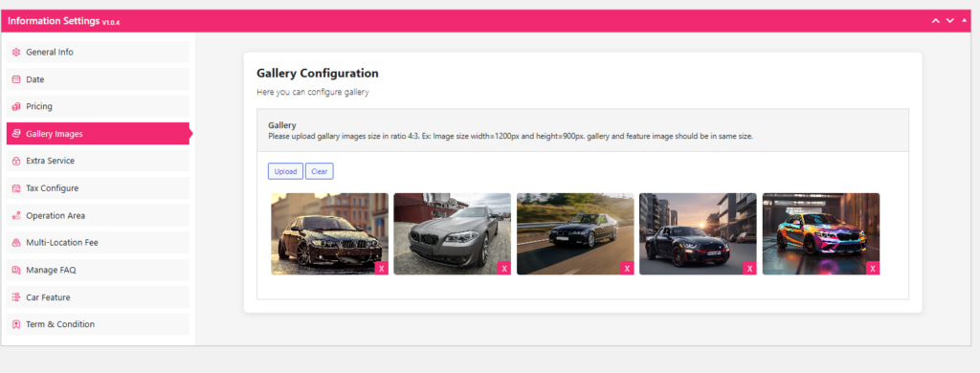Click the 'Here you can configure gallery' text
The image size is (980, 373).
(x=313, y=92)
